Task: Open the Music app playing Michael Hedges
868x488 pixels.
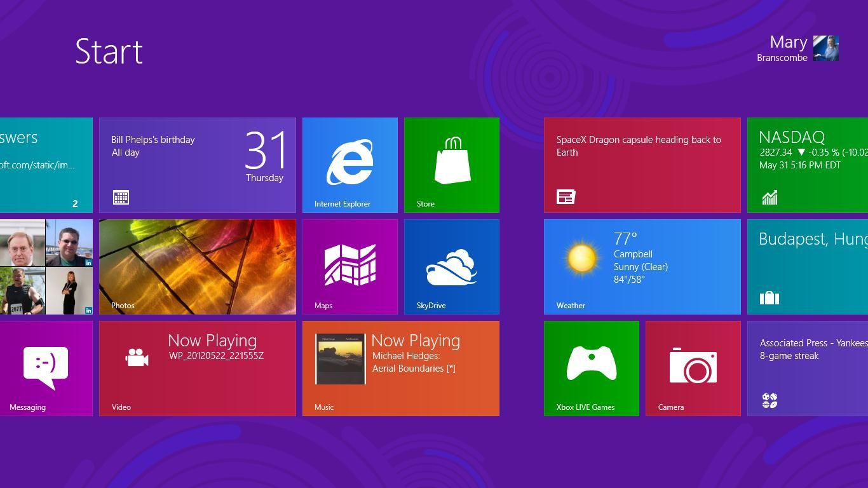Action: (401, 367)
